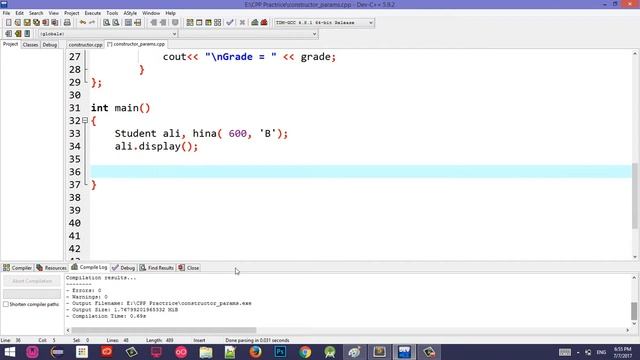Open the Window menu
Viewport: 640px width, 360px height.
pos(151,13)
